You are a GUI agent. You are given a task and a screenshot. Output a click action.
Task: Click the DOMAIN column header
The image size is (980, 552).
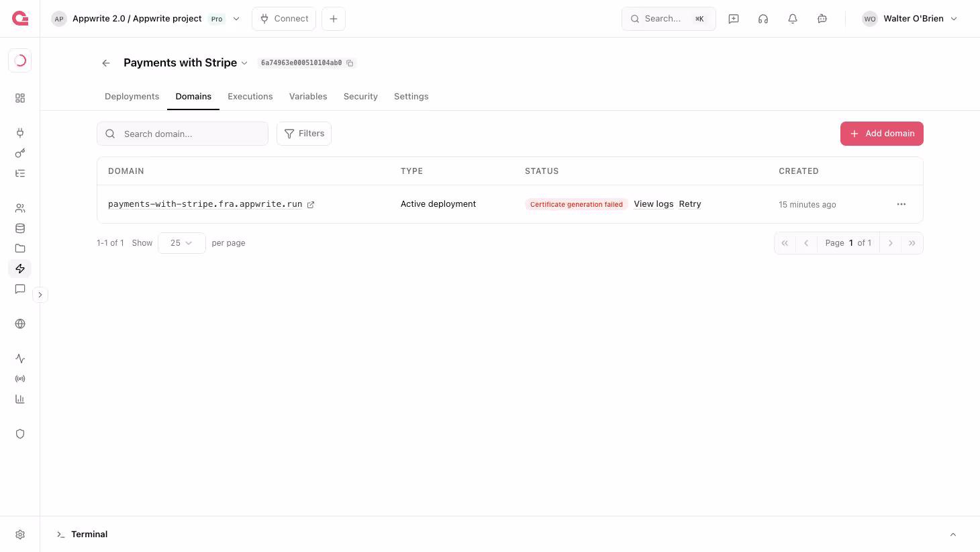click(126, 171)
